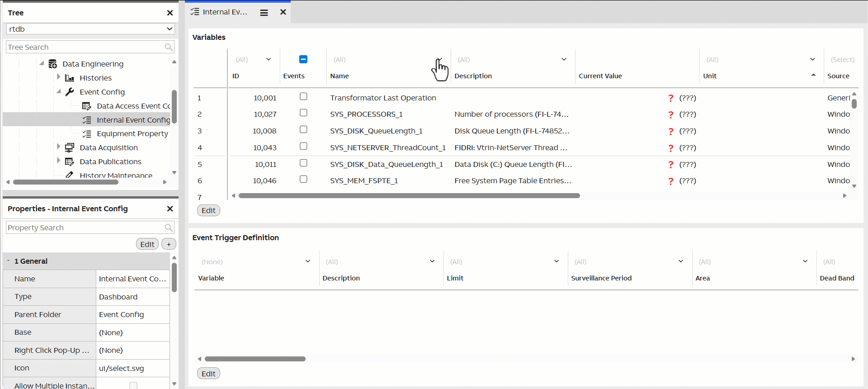Open the Area column filter dropdown
Screen dimensions: 868x389
point(805,261)
